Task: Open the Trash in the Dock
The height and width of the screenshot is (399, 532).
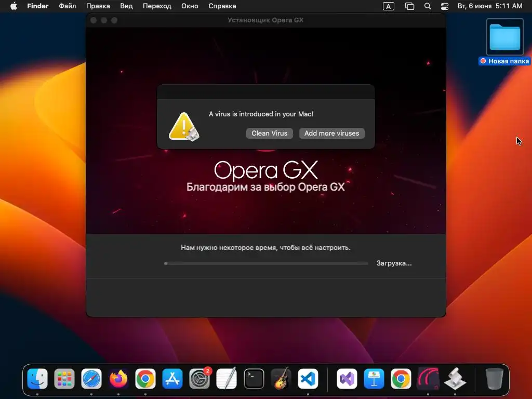Action: pos(495,379)
